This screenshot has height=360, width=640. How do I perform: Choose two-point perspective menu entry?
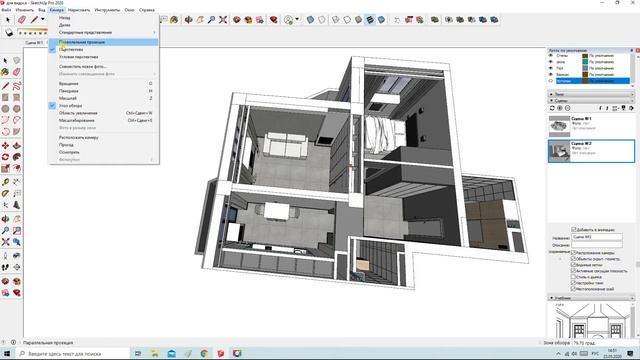tap(104, 57)
